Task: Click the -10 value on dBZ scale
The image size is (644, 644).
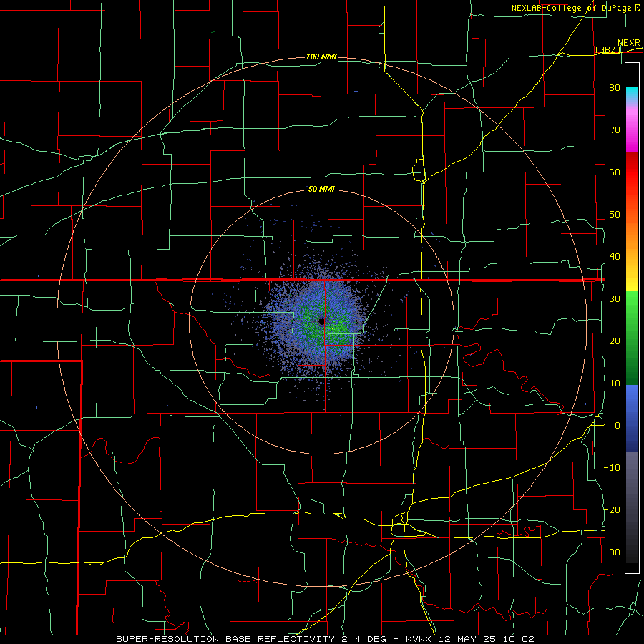Action: pos(612,468)
